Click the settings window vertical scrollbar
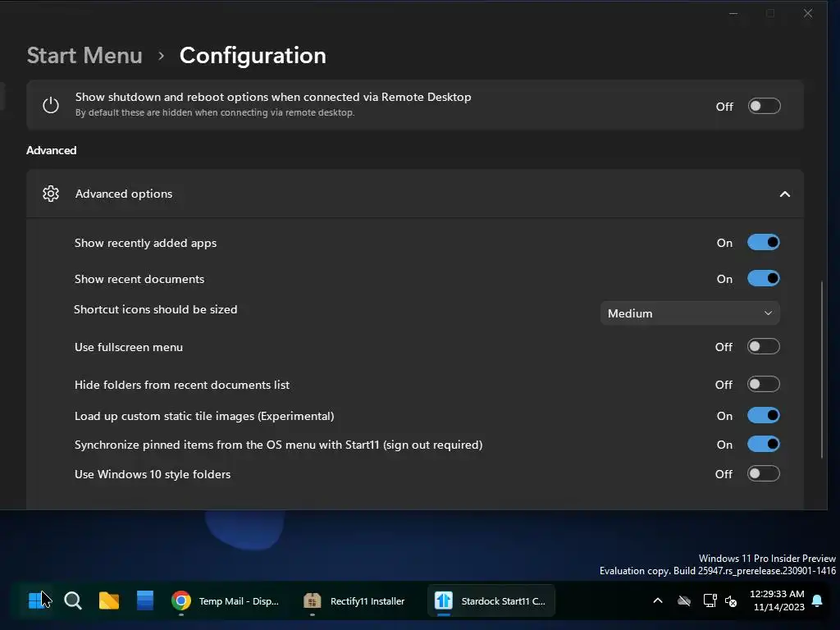This screenshot has width=840, height=630. tap(822, 370)
